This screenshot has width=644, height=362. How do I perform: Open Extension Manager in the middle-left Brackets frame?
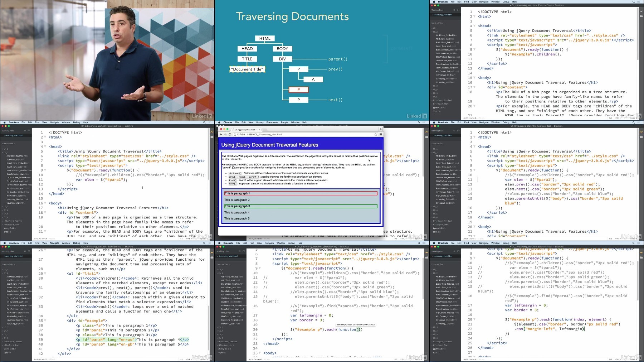212,136
